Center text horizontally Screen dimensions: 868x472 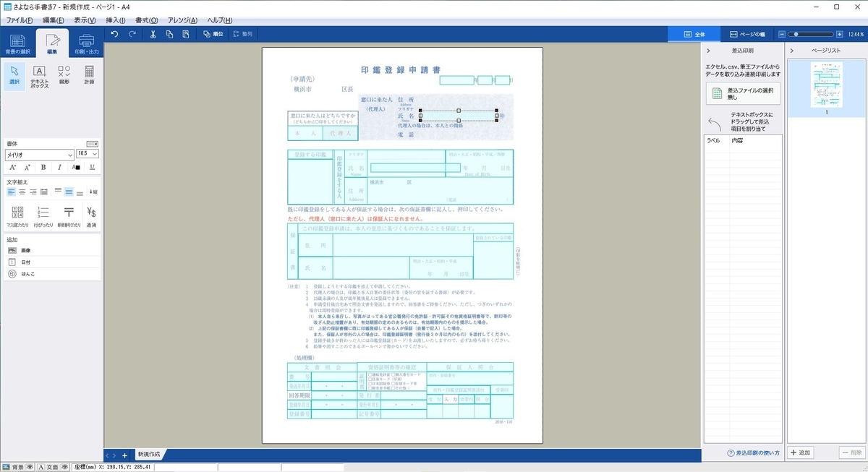(22, 192)
